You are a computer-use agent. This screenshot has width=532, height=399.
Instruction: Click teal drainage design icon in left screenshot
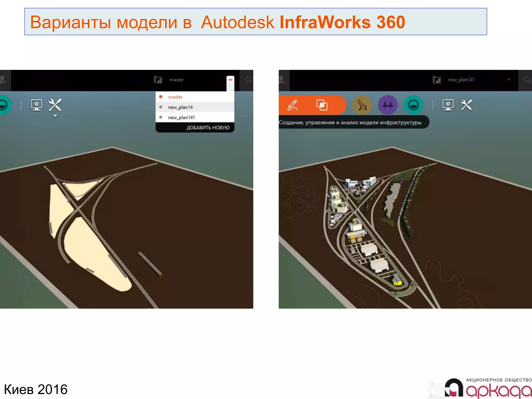click(x=4, y=105)
